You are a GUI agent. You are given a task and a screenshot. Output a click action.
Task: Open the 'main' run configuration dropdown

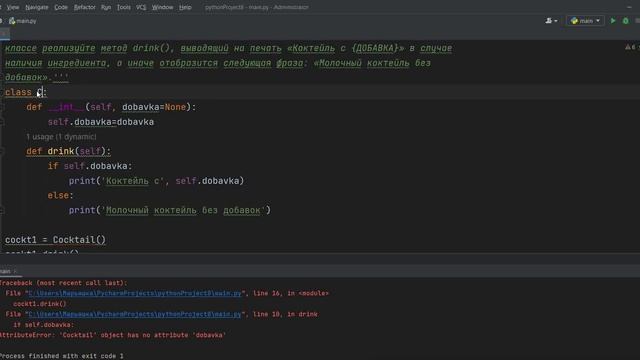[585, 20]
